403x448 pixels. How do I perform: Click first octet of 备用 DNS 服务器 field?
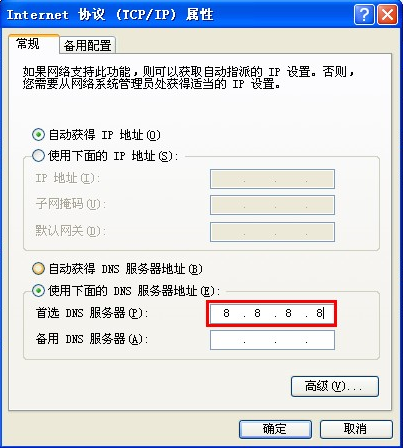(x=227, y=340)
